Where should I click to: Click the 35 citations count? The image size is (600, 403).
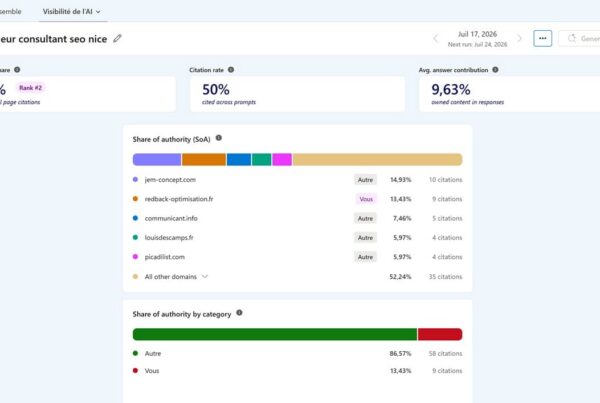point(445,276)
